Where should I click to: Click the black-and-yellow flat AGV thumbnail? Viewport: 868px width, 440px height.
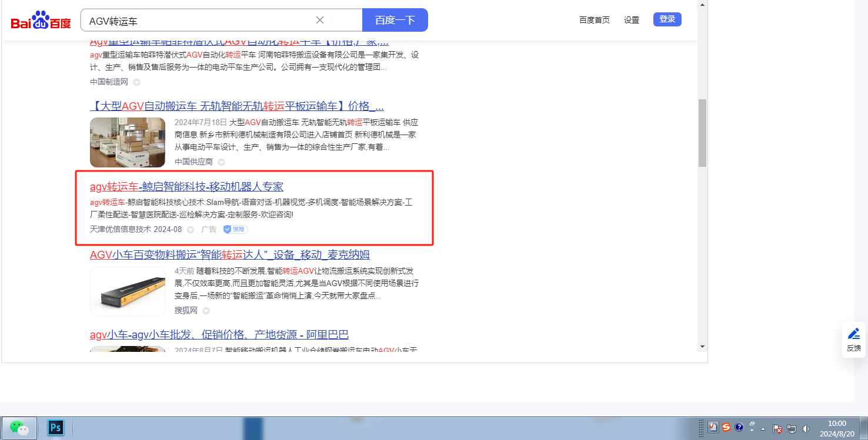coord(128,291)
